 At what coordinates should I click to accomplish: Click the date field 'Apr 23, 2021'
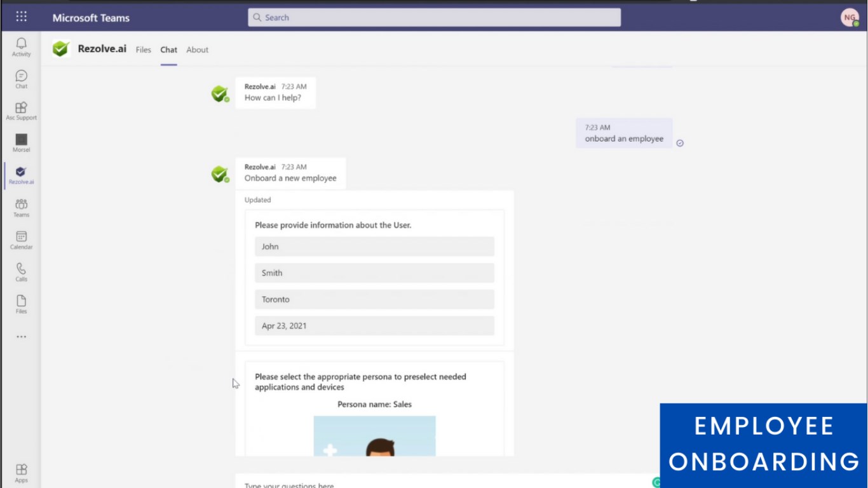(374, 326)
